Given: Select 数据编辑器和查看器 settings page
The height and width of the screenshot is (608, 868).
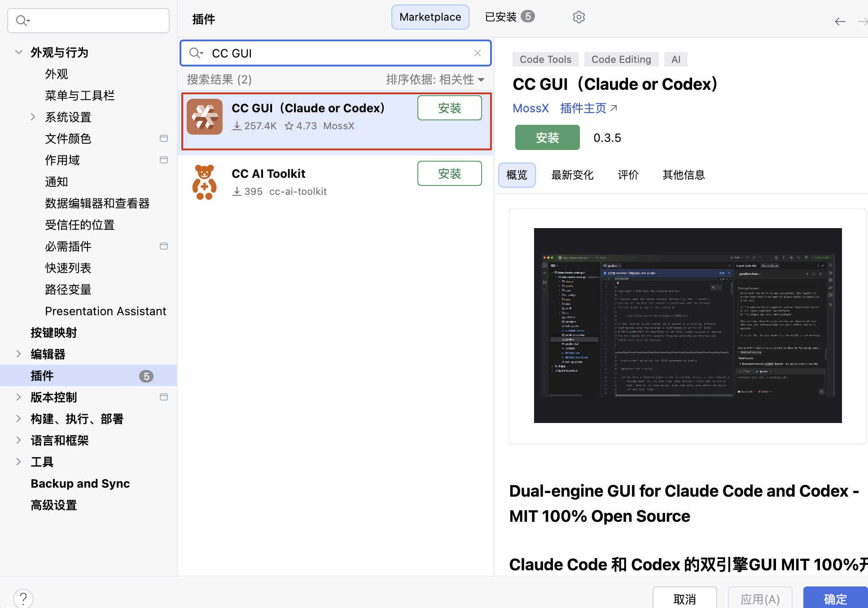Looking at the screenshot, I should (97, 203).
